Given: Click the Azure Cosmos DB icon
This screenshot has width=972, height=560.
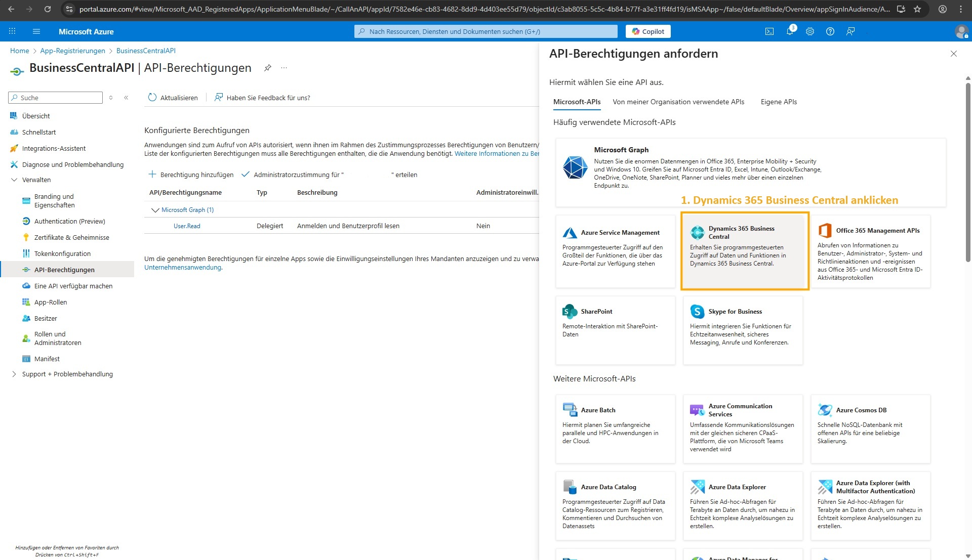Looking at the screenshot, I should click(825, 410).
